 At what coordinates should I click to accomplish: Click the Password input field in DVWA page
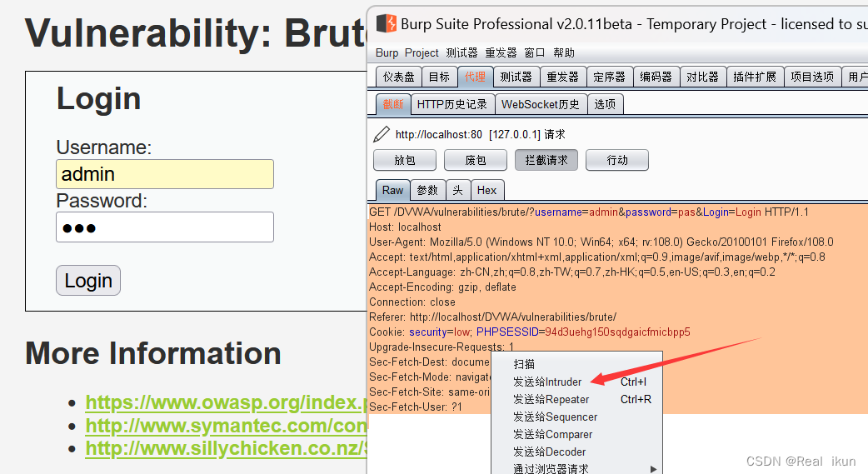pyautogui.click(x=164, y=227)
